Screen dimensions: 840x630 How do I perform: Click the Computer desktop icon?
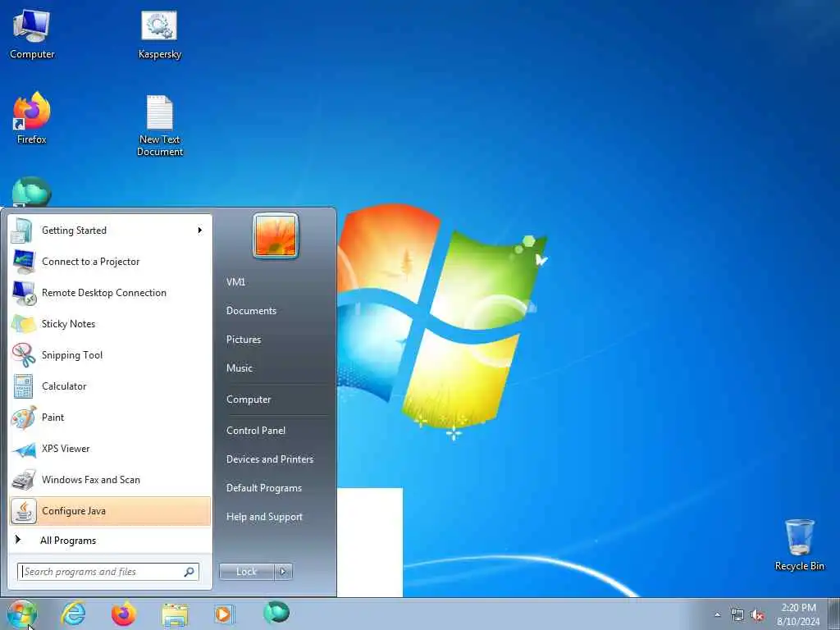point(32,34)
